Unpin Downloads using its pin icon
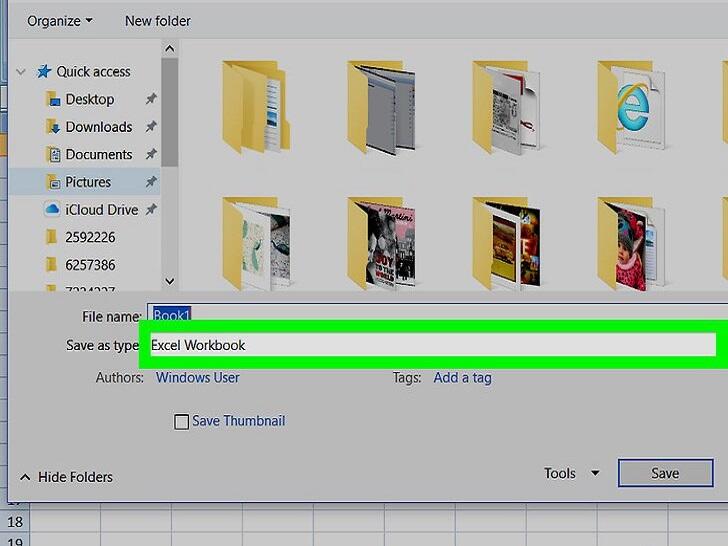 [151, 127]
